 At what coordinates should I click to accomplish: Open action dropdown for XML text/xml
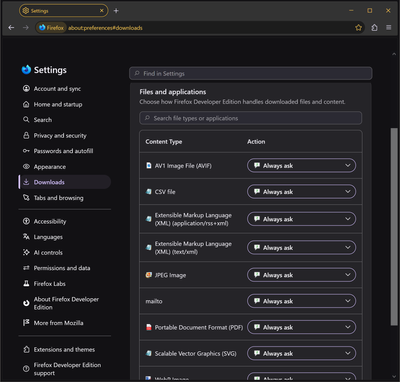pyautogui.click(x=301, y=247)
